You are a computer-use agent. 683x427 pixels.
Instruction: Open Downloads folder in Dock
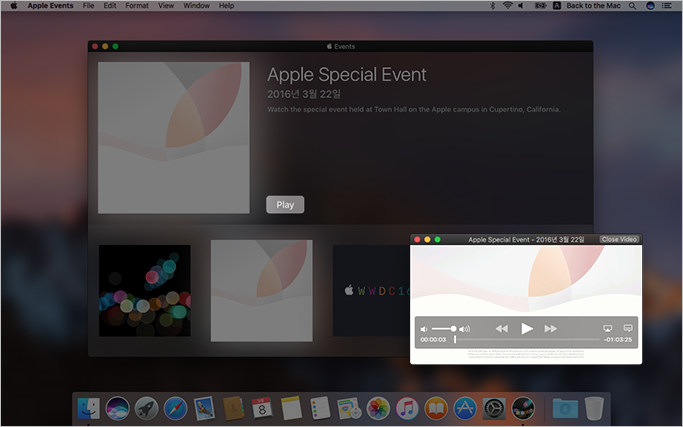(565, 408)
